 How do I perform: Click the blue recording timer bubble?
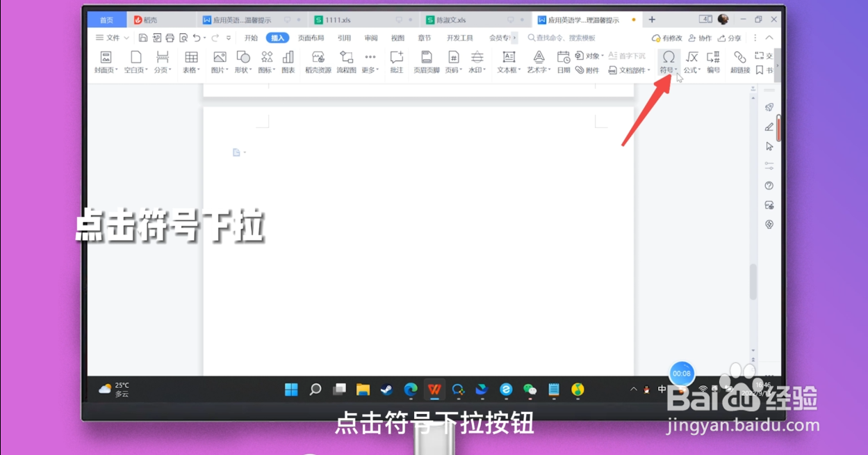coord(681,373)
